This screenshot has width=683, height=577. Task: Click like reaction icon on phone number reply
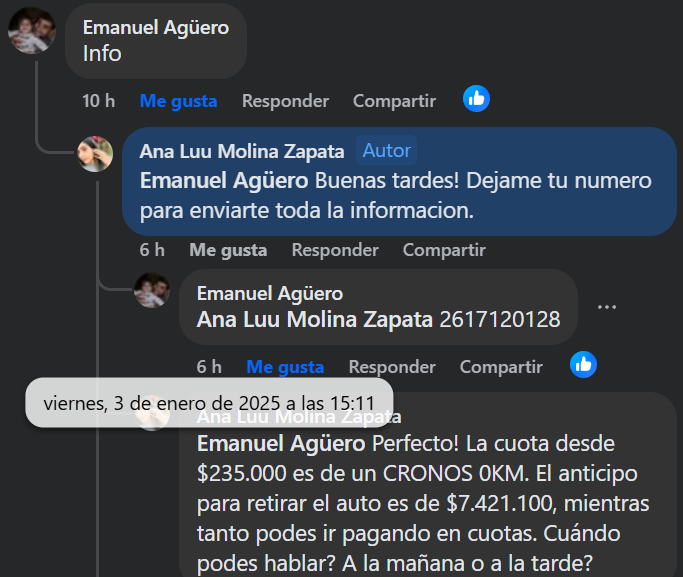coord(583,364)
